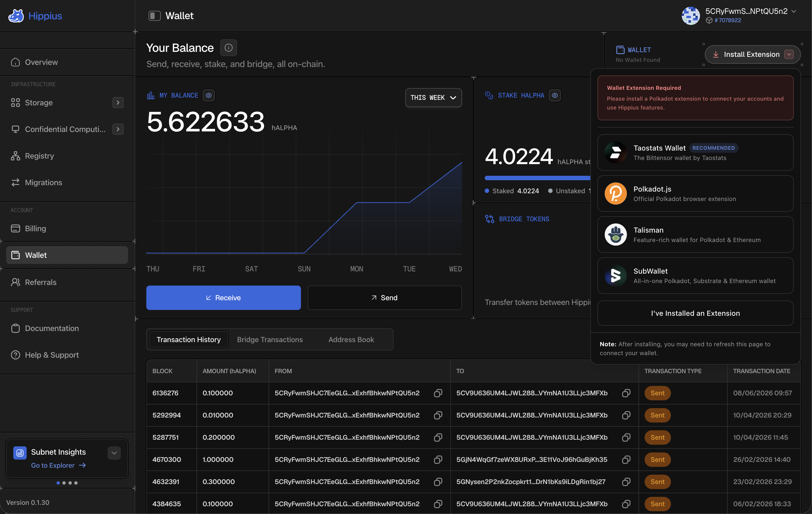Click the Referrals people icon

[x=16, y=282]
